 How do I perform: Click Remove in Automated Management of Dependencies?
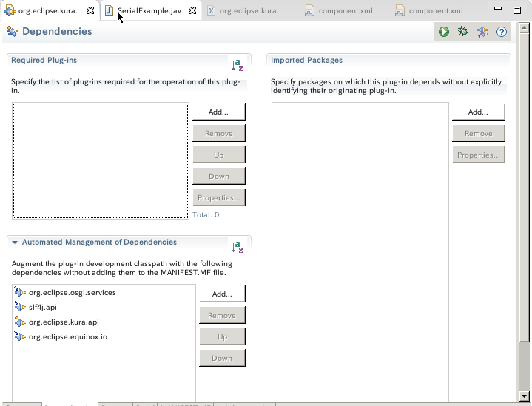tap(222, 315)
